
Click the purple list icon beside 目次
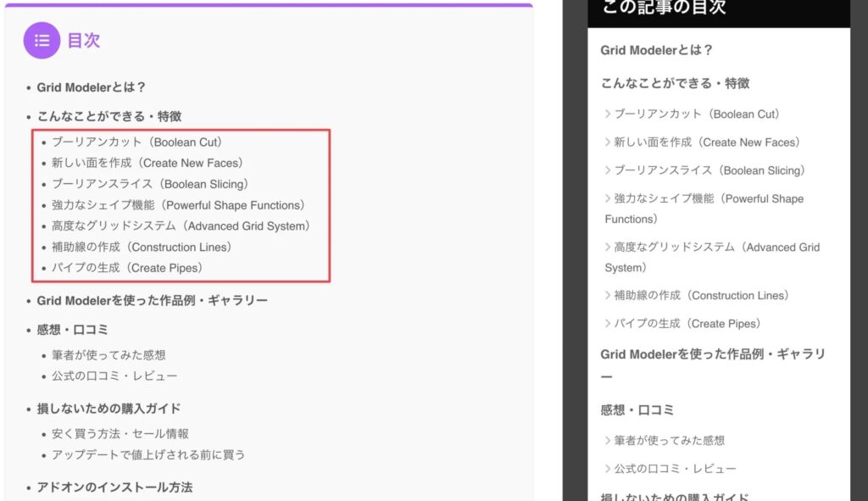(42, 40)
